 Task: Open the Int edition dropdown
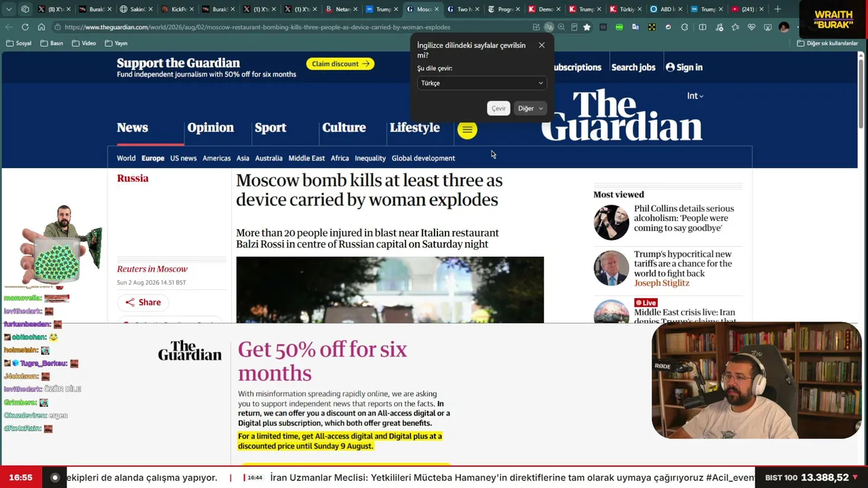click(695, 96)
